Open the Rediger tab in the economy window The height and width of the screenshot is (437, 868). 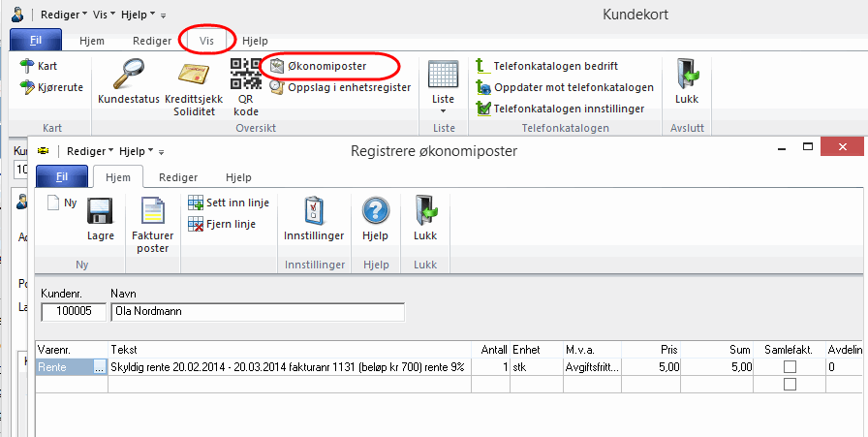pos(178,177)
